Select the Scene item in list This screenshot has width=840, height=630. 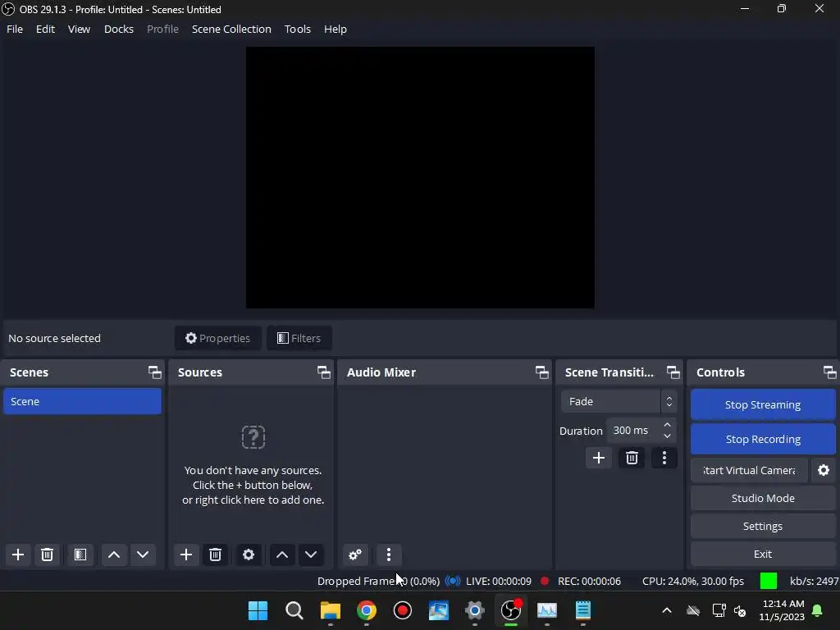pos(82,401)
